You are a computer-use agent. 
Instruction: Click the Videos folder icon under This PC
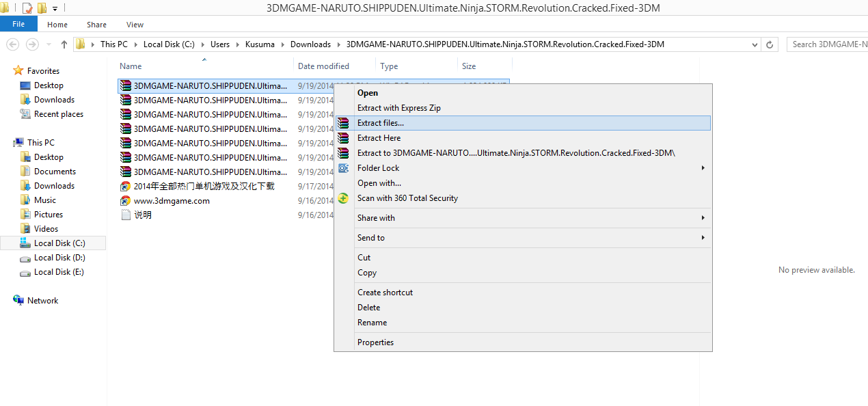[x=25, y=229]
